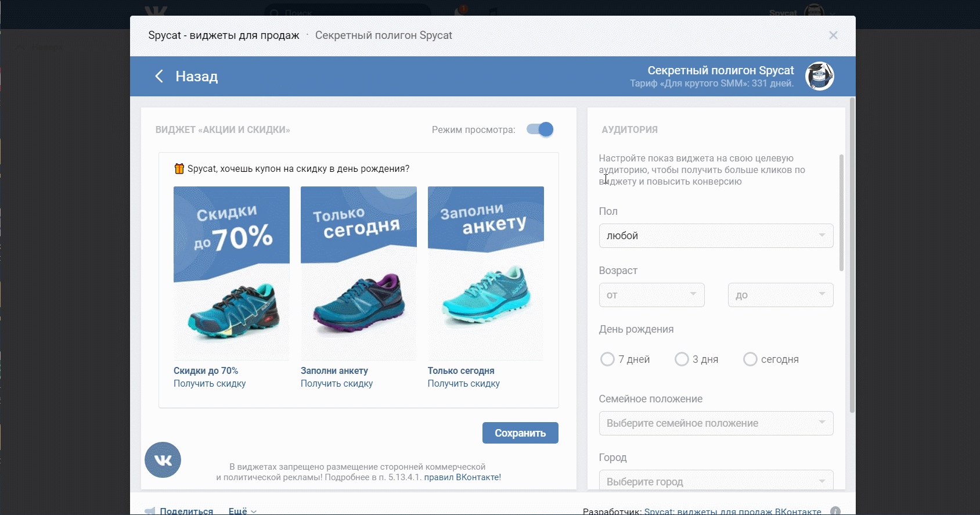Click the widget title about birthday coupon

coord(298,169)
